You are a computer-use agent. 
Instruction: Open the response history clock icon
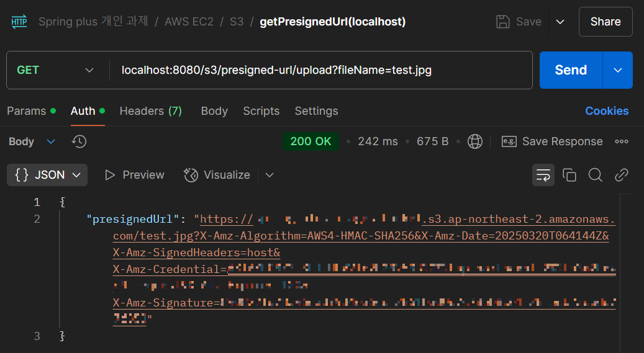[79, 141]
